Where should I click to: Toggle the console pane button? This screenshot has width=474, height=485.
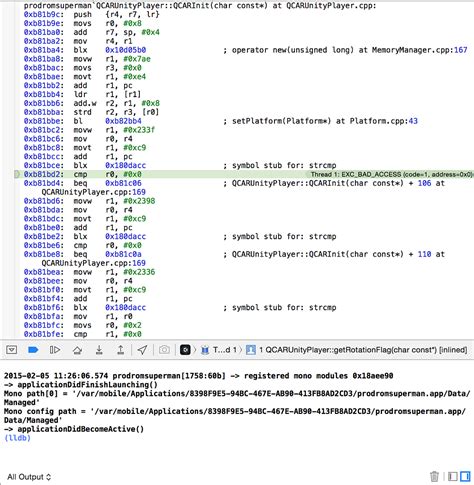(x=465, y=476)
